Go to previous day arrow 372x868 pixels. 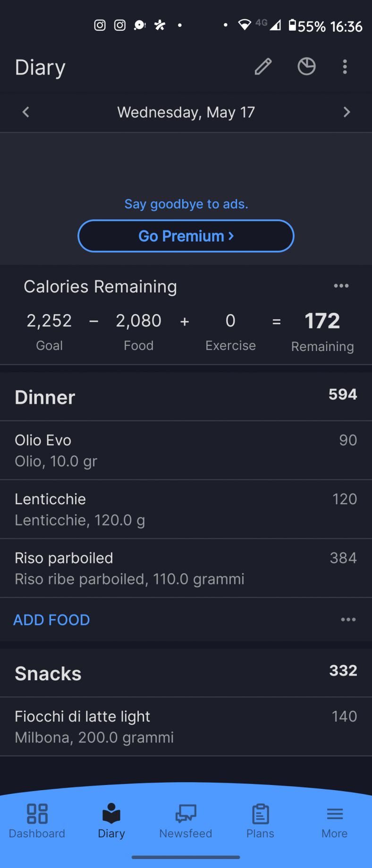click(26, 112)
